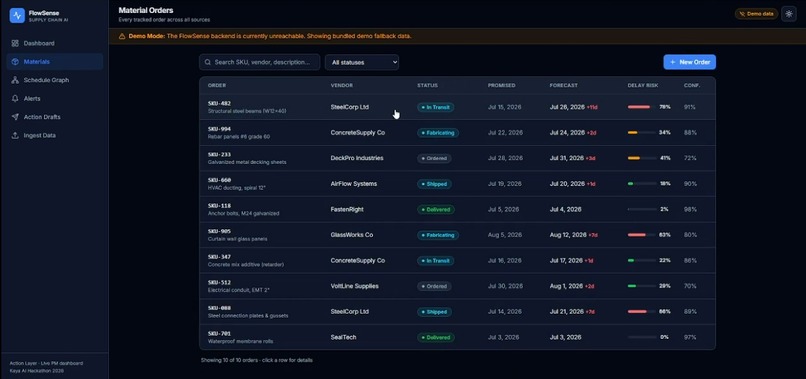Click the Action Drafts paper-plane icon
806x379 pixels.
coord(15,117)
